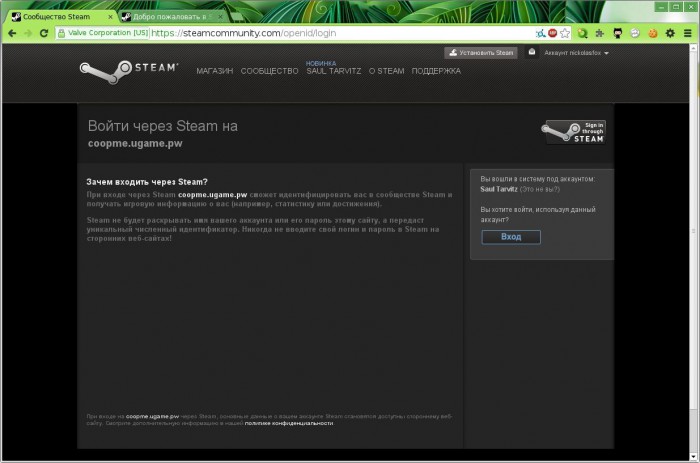Close the Сообщество Steam tab
The width and height of the screenshot is (700, 463).
pos(111,17)
